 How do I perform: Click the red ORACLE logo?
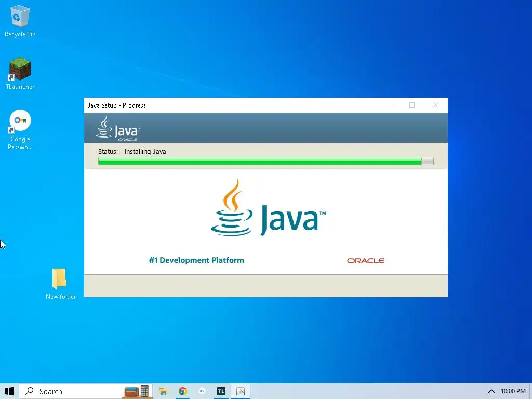pyautogui.click(x=365, y=261)
